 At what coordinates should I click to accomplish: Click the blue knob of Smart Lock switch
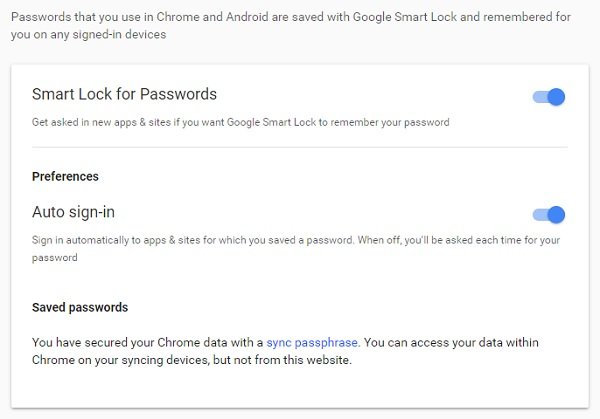pos(557,97)
